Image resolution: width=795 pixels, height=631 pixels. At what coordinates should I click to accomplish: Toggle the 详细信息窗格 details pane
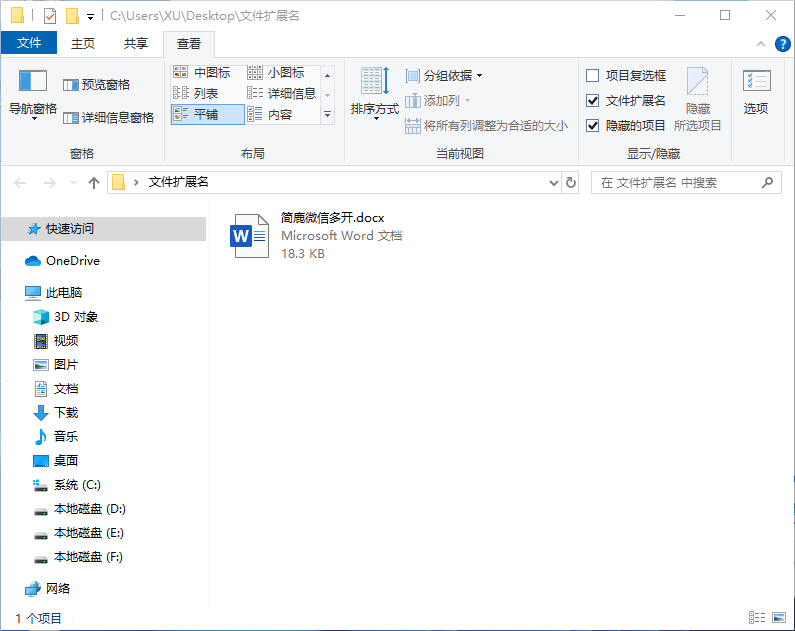click(x=109, y=118)
